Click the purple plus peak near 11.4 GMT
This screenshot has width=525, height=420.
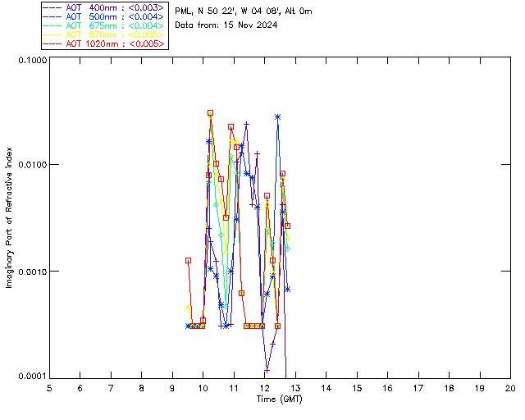point(246,124)
